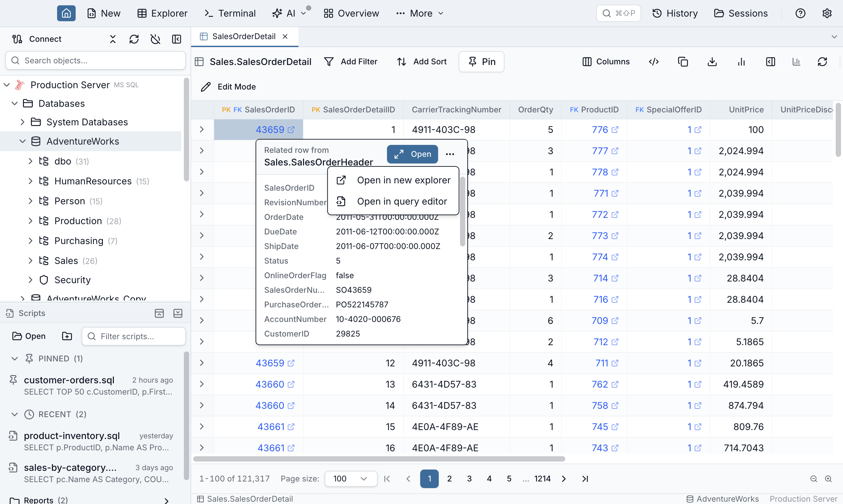Switch to the SalesOrderDetail tab

click(244, 36)
